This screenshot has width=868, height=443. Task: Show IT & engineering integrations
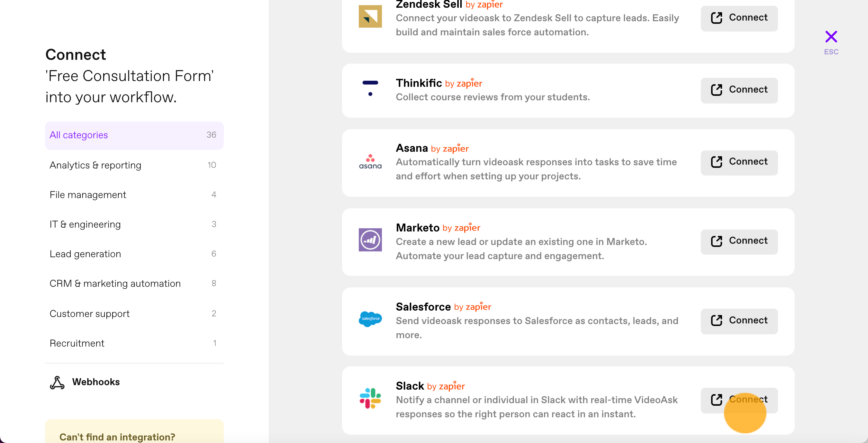134,224
